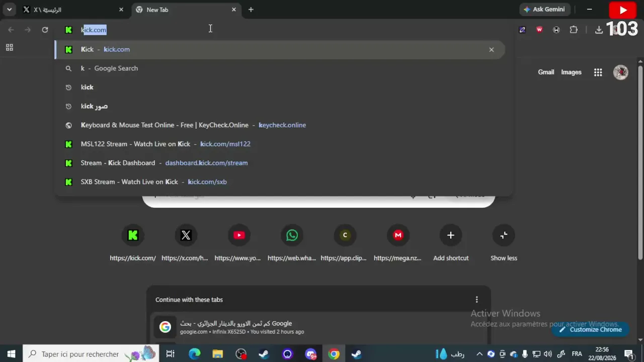Open a new tab with the plus button
This screenshot has height=362, width=644.
click(x=251, y=10)
